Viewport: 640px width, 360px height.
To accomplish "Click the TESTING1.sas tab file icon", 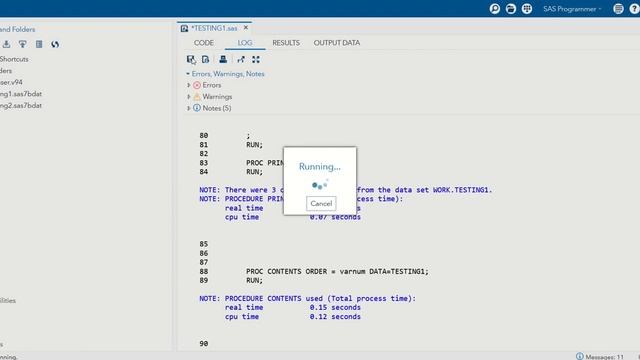I will (184, 28).
